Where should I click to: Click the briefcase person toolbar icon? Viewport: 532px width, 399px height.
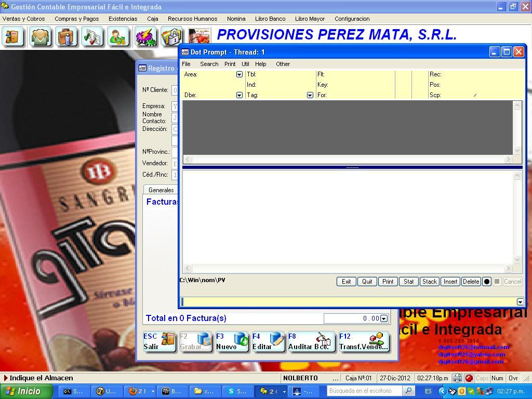[x=66, y=37]
